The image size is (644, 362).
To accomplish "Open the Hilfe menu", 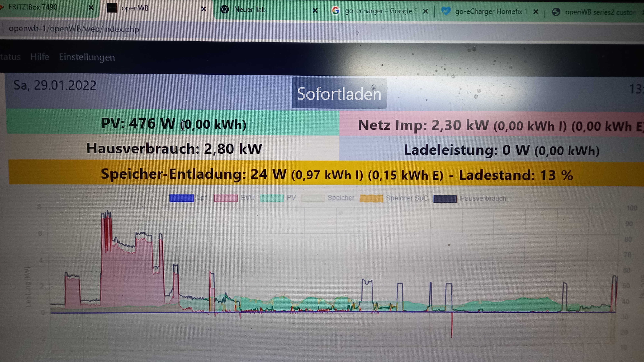I will [40, 57].
